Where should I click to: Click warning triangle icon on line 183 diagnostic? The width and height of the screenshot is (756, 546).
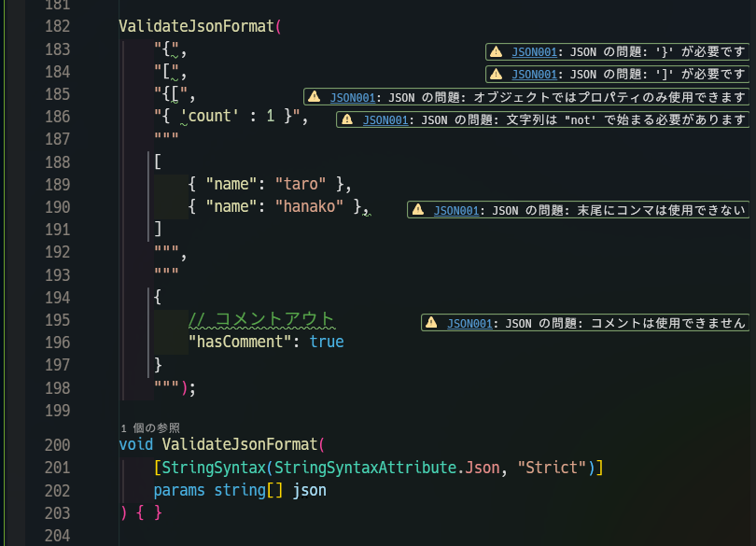point(497,51)
